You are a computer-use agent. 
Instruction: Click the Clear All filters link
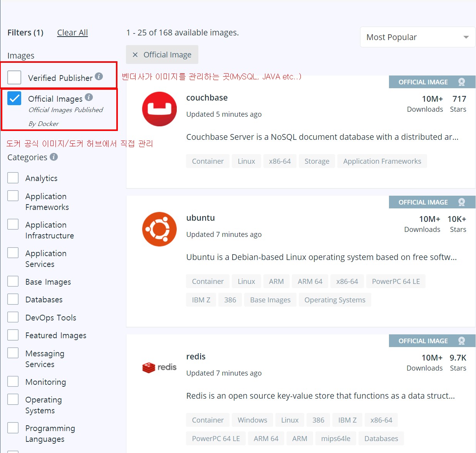coord(72,33)
